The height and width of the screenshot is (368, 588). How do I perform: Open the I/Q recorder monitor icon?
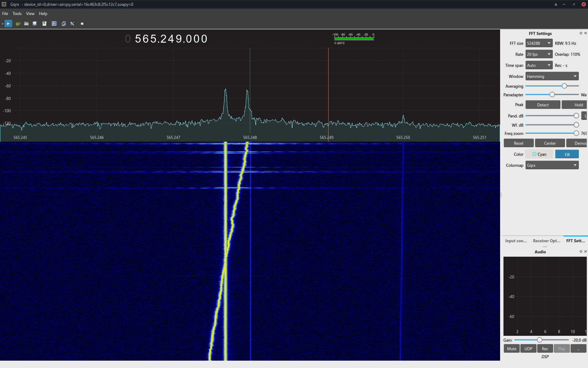(54, 24)
